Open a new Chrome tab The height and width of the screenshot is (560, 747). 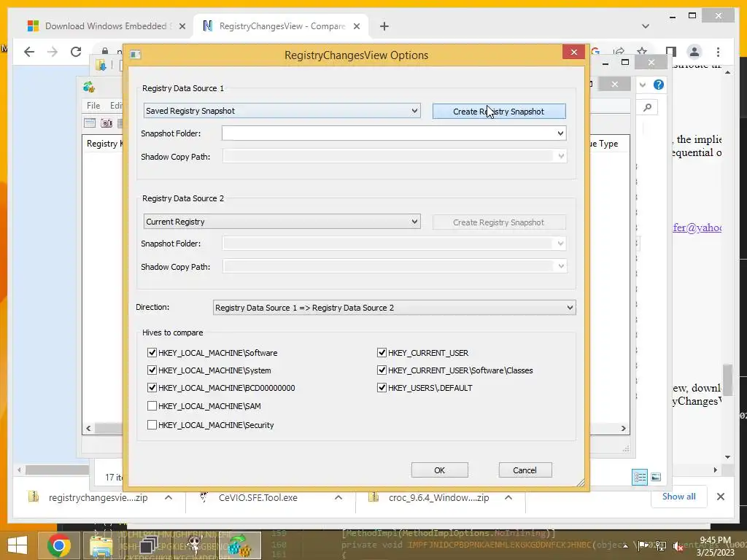(384, 26)
